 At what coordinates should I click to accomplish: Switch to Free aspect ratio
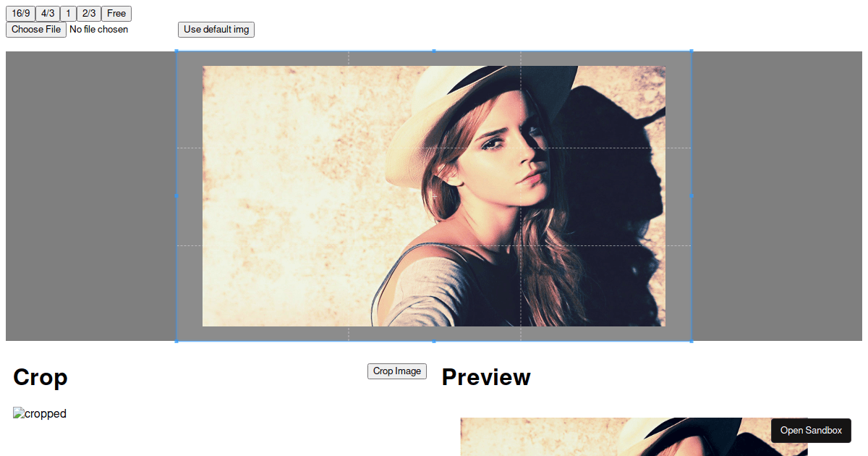(x=116, y=14)
